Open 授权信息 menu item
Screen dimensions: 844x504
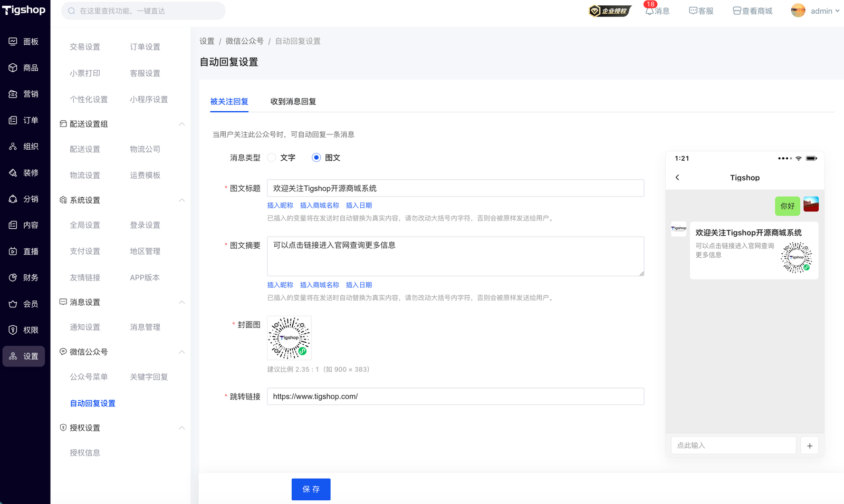tap(85, 453)
